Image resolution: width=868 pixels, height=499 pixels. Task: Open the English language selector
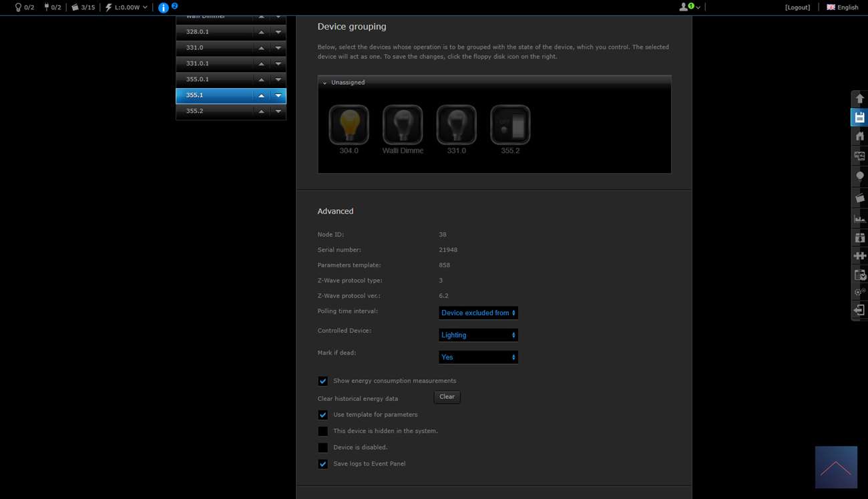843,7
